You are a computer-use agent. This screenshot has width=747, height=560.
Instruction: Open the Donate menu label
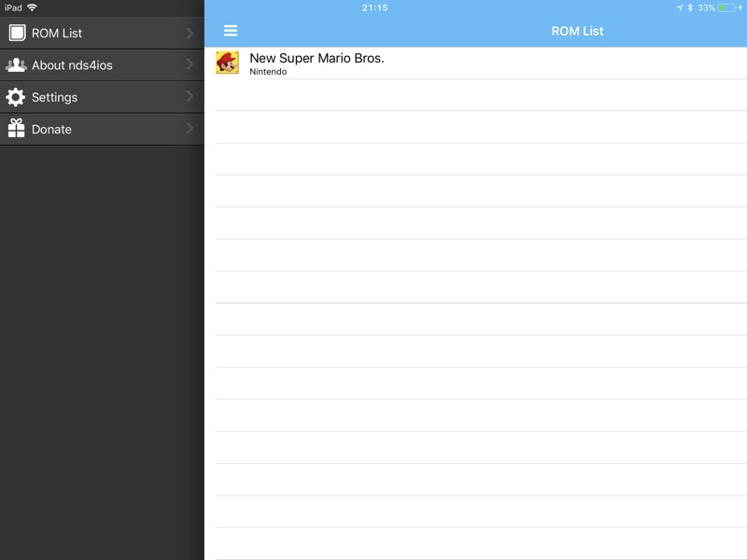point(51,130)
